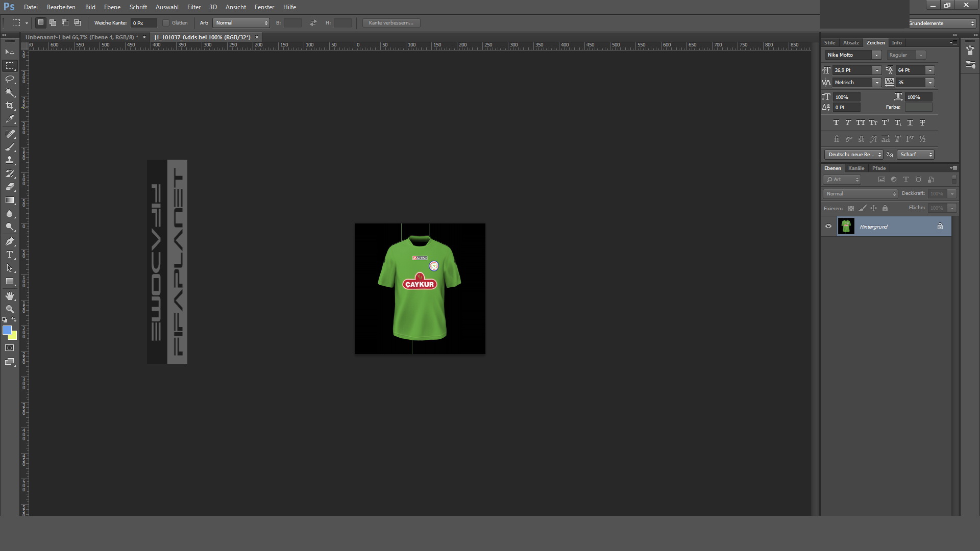Toggle Faux Bold text style
The width and height of the screenshot is (980, 551).
[836, 122]
